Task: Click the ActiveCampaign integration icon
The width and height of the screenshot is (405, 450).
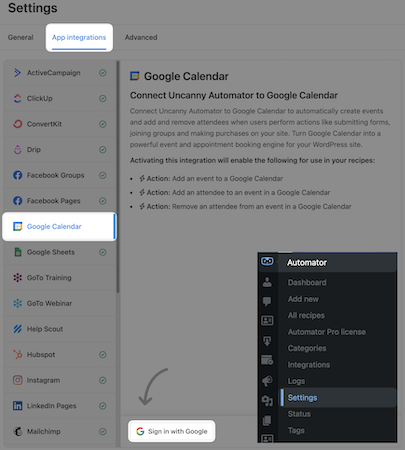Action: click(17, 73)
